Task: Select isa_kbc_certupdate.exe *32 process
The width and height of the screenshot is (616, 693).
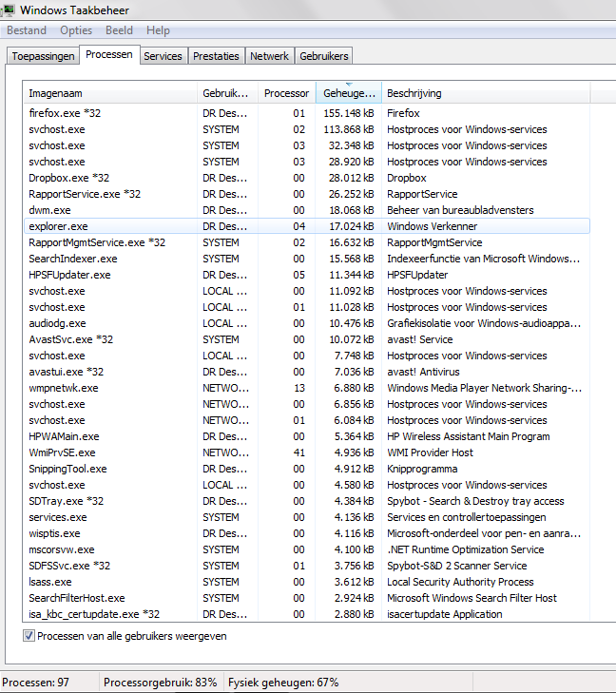Action: (x=307, y=614)
